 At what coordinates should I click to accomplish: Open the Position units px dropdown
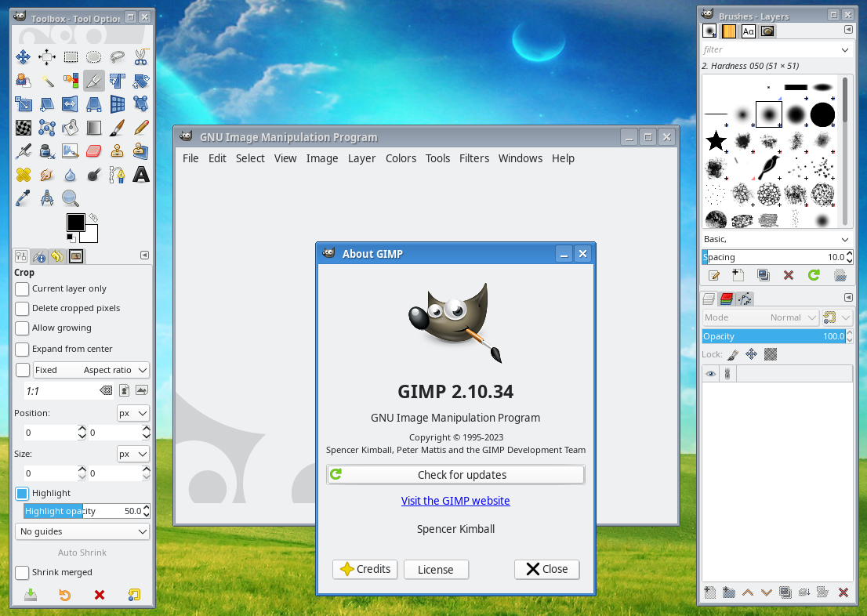click(x=133, y=413)
